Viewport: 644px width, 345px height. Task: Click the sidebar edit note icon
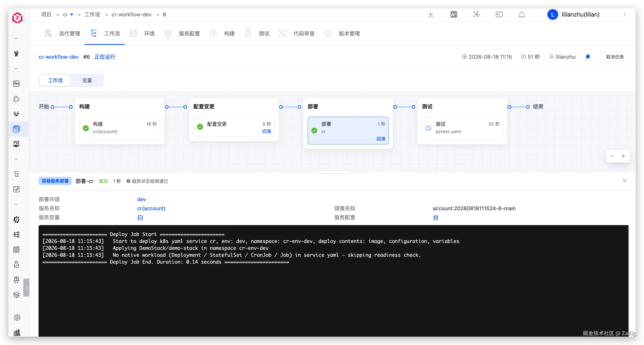[x=17, y=189]
